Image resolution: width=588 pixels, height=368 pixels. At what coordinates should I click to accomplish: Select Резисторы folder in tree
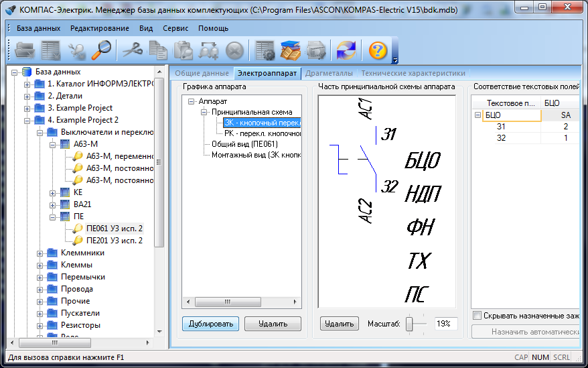coord(80,325)
